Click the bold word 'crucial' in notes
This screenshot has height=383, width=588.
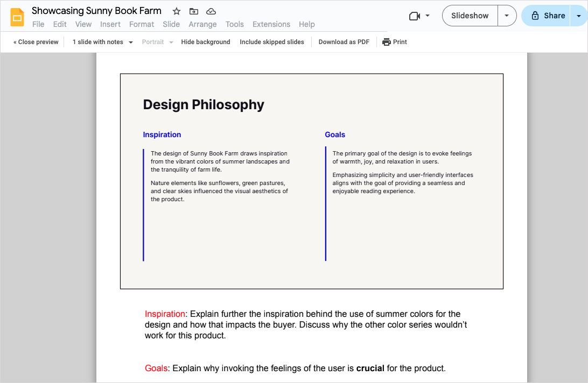click(x=370, y=368)
